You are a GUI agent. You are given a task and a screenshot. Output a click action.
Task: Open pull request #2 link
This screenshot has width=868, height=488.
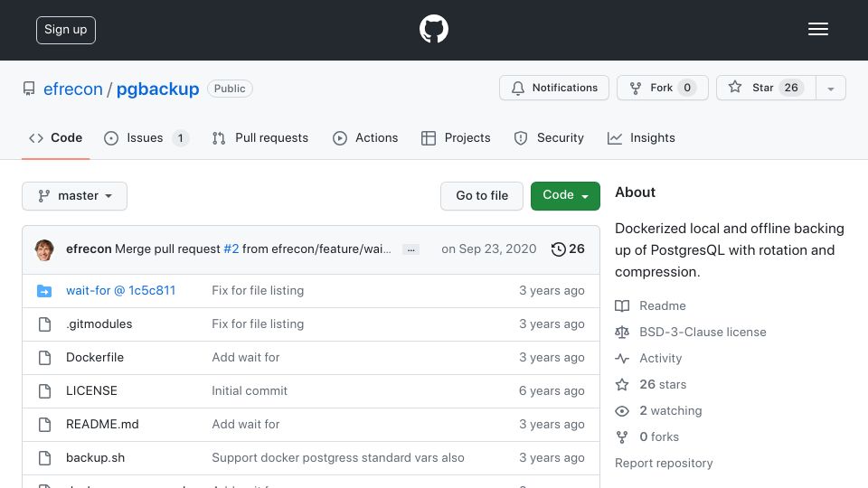(231, 249)
